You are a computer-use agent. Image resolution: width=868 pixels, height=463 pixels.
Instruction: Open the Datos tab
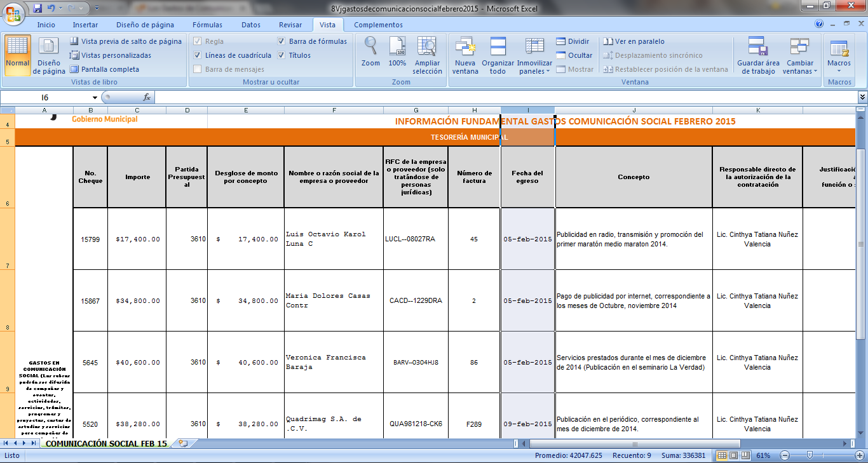(251, 25)
